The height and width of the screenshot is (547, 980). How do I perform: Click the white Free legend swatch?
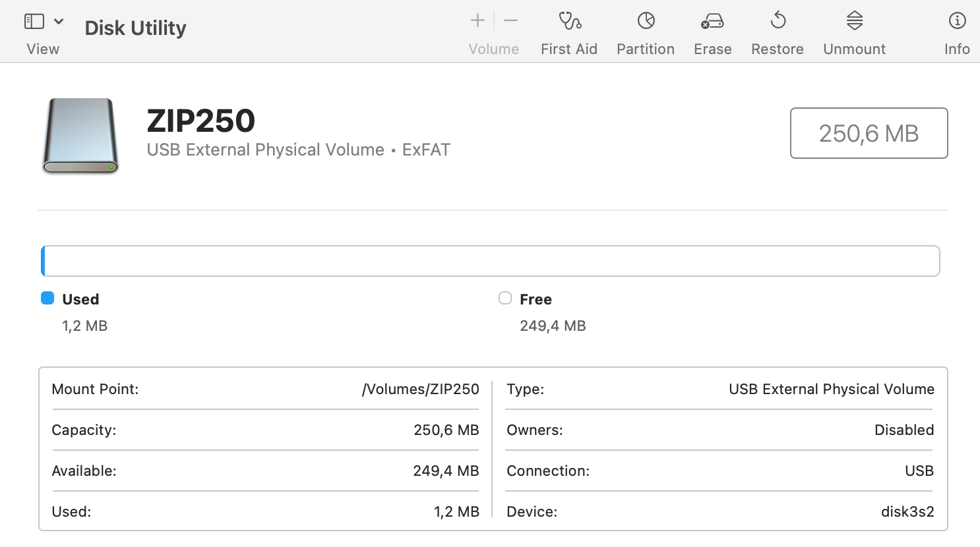coord(505,299)
